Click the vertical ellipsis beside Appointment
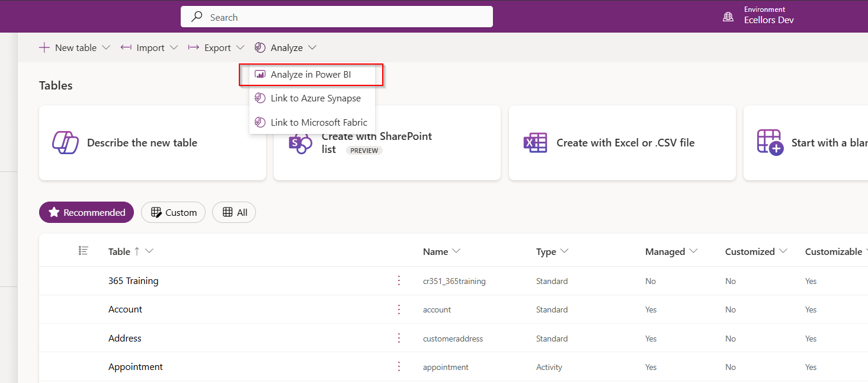The height and width of the screenshot is (383, 868). (x=399, y=367)
